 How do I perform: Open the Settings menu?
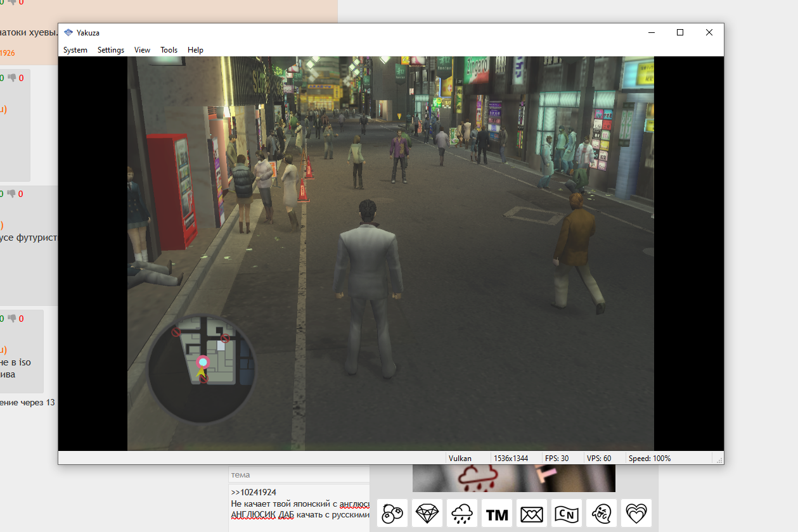(111, 50)
